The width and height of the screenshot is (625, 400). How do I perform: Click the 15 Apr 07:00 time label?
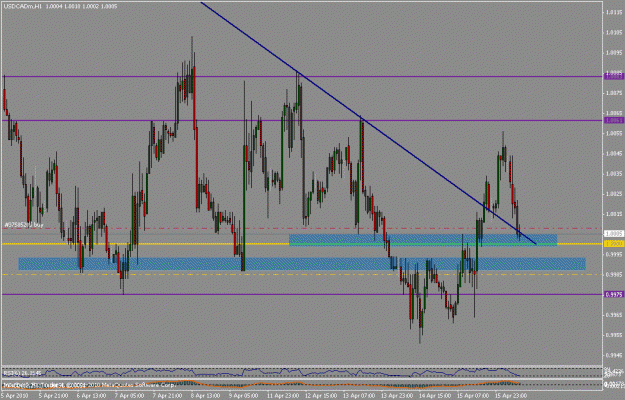click(474, 396)
